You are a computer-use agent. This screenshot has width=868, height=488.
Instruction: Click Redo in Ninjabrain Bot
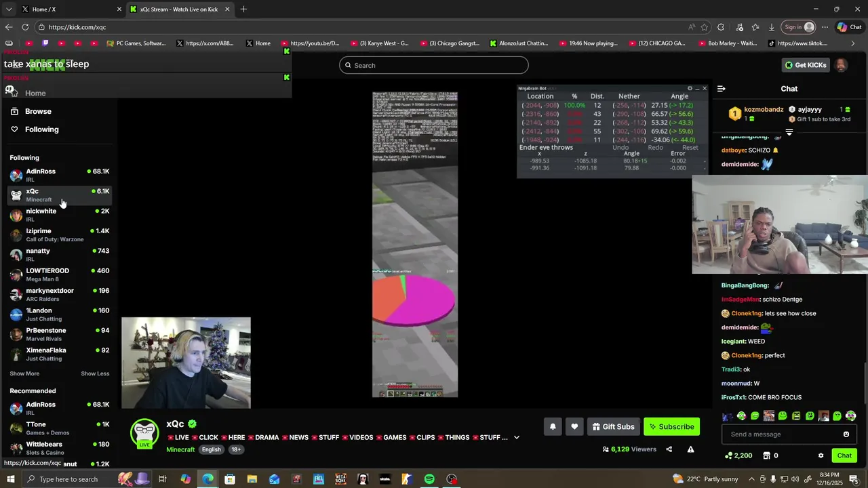tap(655, 148)
